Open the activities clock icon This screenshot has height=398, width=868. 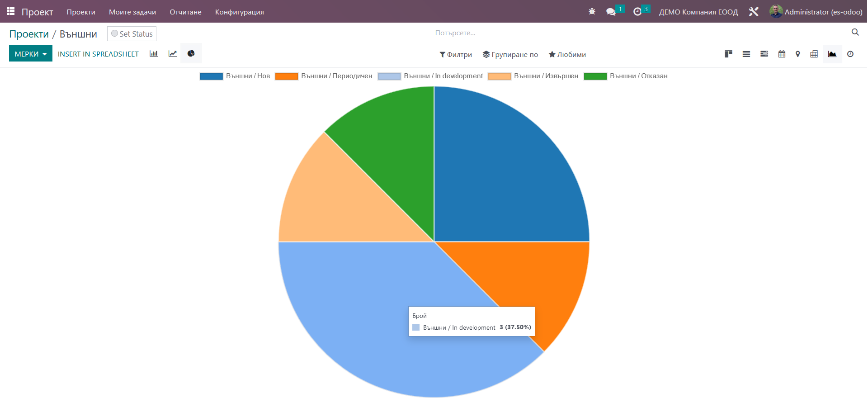click(x=637, y=12)
